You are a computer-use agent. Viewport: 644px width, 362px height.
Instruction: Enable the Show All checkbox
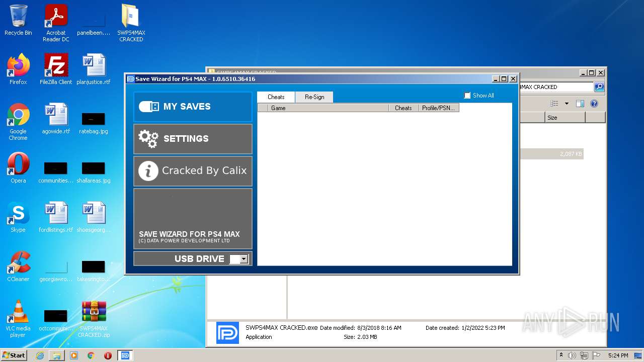(467, 96)
